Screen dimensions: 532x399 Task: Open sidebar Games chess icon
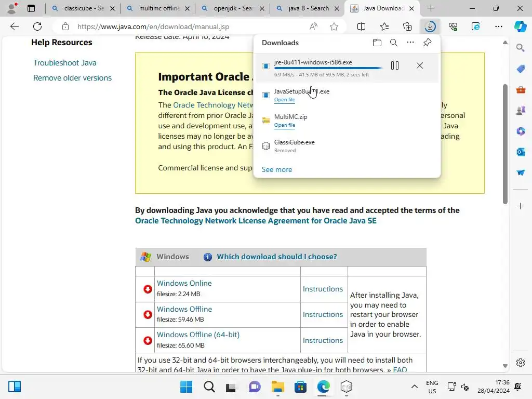(521, 110)
